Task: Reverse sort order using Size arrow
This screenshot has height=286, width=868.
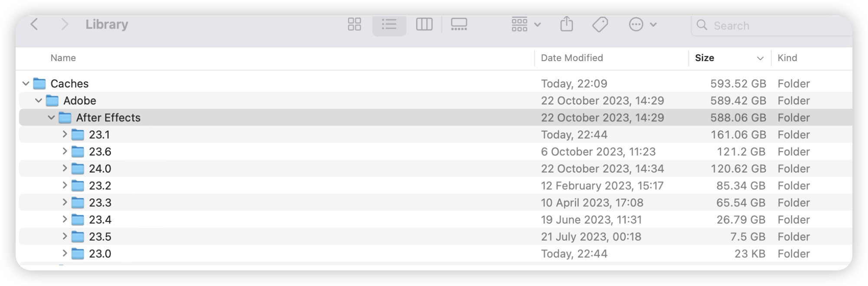Action: [x=760, y=58]
